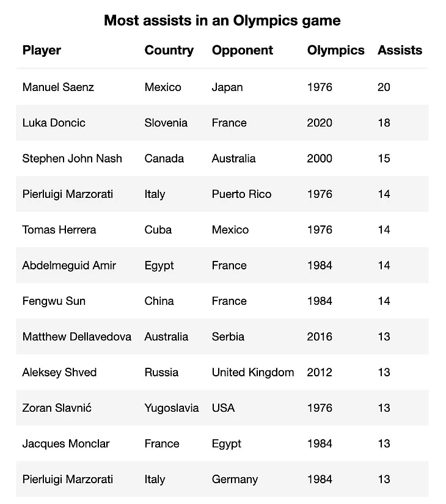Click the Abdelmeguid Amir player name
This screenshot has height=504, width=446.
[x=69, y=265]
